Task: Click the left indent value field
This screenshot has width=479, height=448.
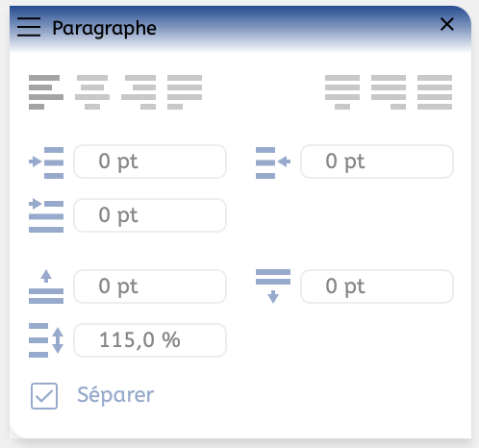Action: point(150,162)
